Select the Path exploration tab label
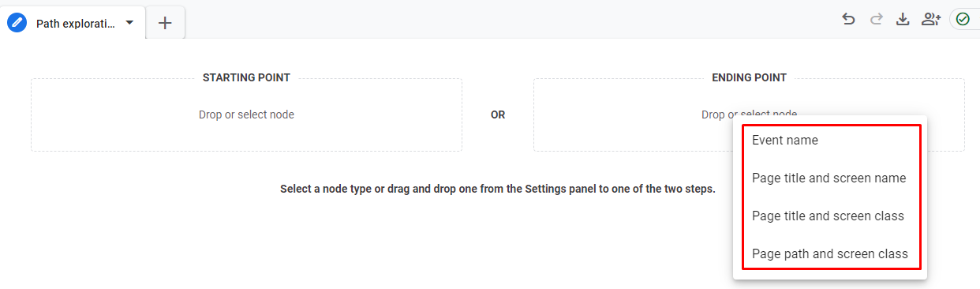This screenshot has width=980, height=289. click(x=76, y=24)
